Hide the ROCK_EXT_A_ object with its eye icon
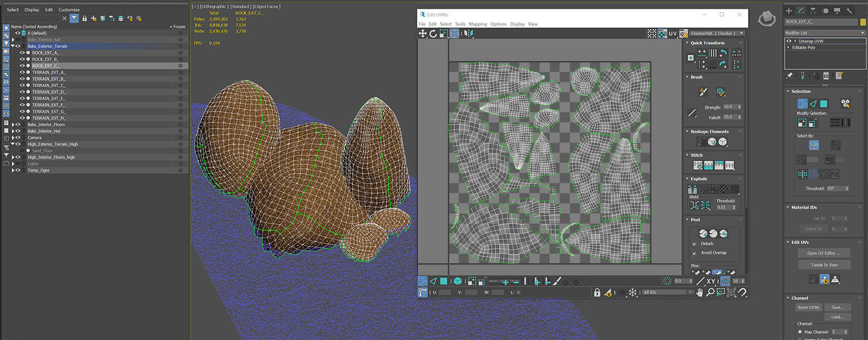 pos(22,52)
